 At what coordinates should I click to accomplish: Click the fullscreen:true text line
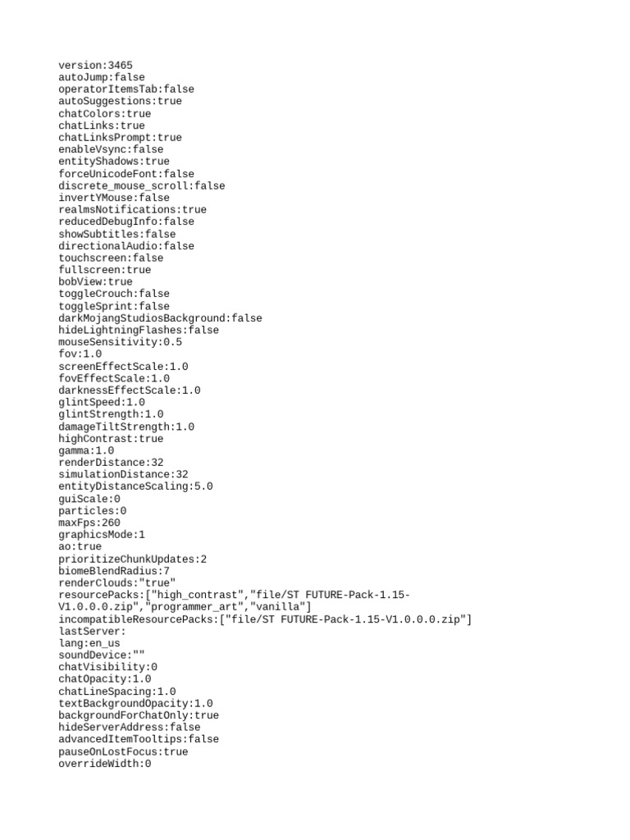pyautogui.click(x=104, y=270)
